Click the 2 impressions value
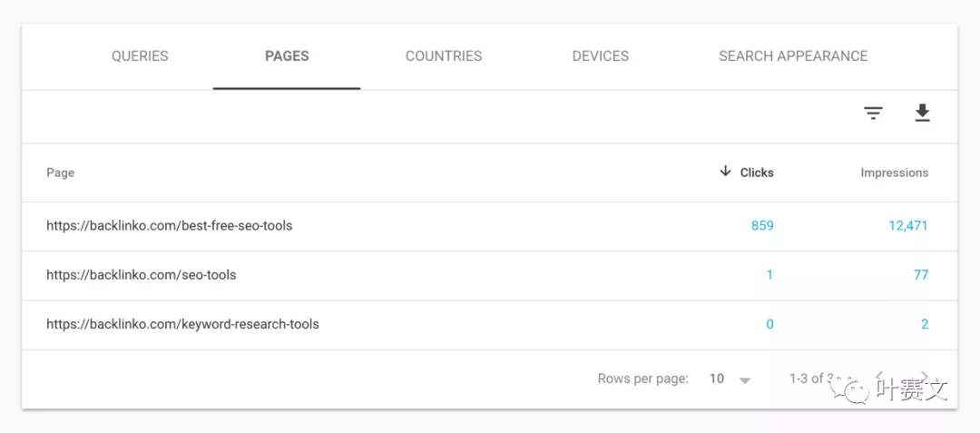Image resolution: width=980 pixels, height=433 pixels. coord(925,324)
